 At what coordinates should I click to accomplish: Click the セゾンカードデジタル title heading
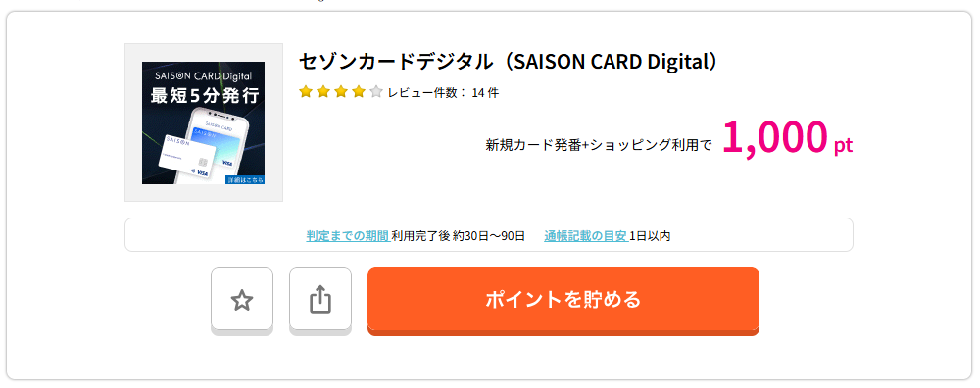click(510, 62)
